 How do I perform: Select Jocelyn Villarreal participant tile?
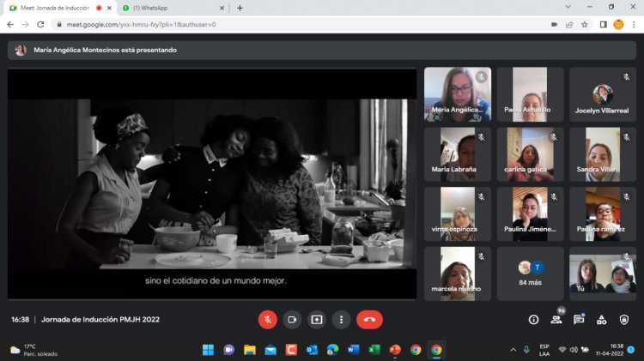pos(603,94)
